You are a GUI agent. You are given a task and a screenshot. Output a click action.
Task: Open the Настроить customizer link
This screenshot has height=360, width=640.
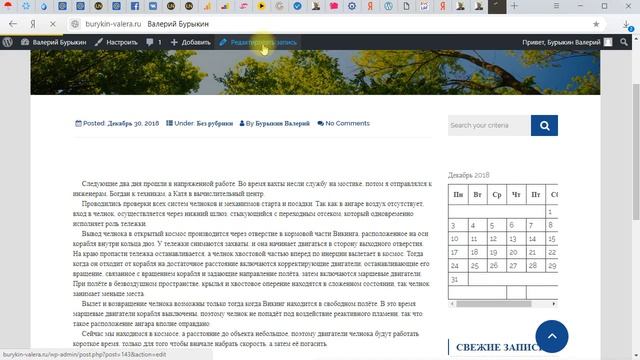pyautogui.click(x=116, y=42)
